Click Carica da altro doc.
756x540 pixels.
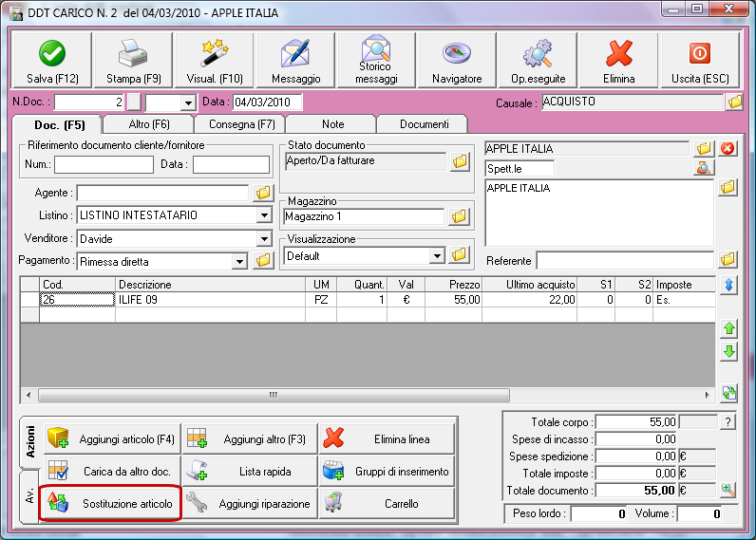click(112, 471)
